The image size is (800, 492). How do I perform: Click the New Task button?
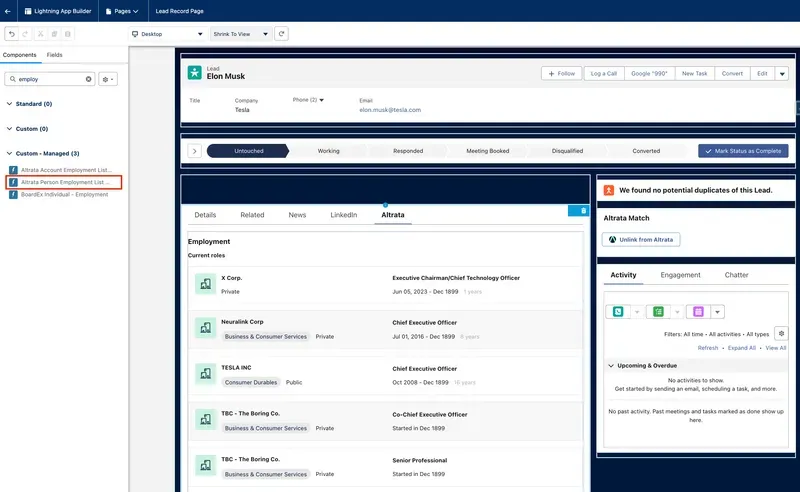[694, 73]
